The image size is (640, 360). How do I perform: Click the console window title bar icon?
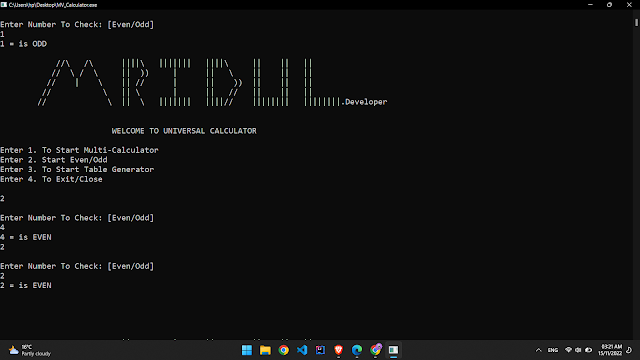[4, 5]
